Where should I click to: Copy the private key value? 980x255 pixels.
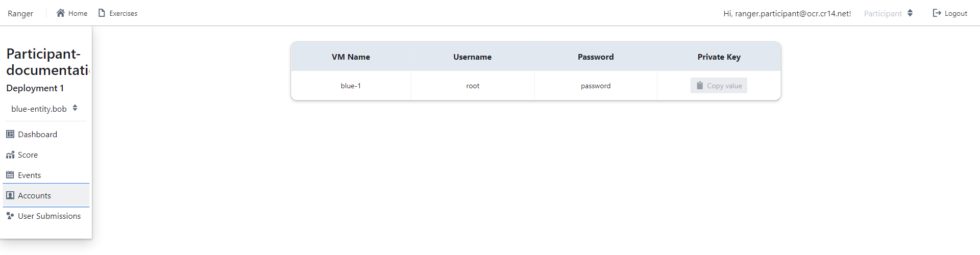pyautogui.click(x=719, y=86)
